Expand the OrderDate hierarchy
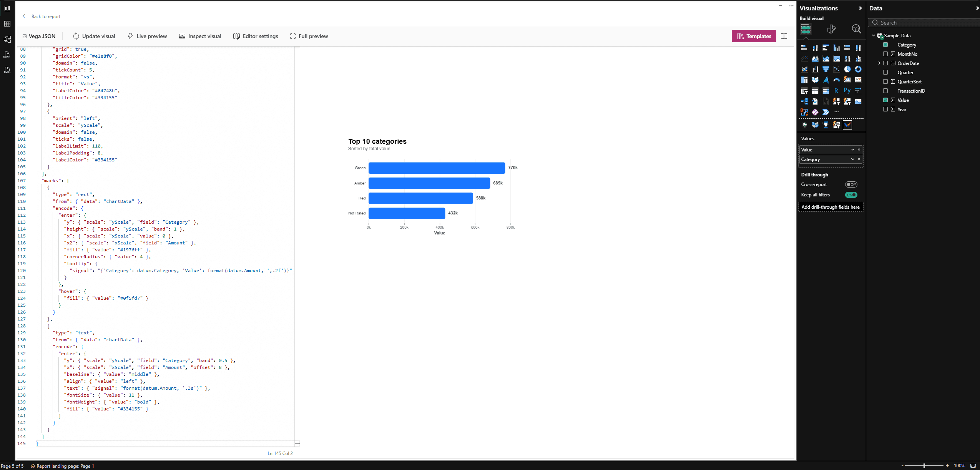The height and width of the screenshot is (470, 980). pyautogui.click(x=879, y=63)
